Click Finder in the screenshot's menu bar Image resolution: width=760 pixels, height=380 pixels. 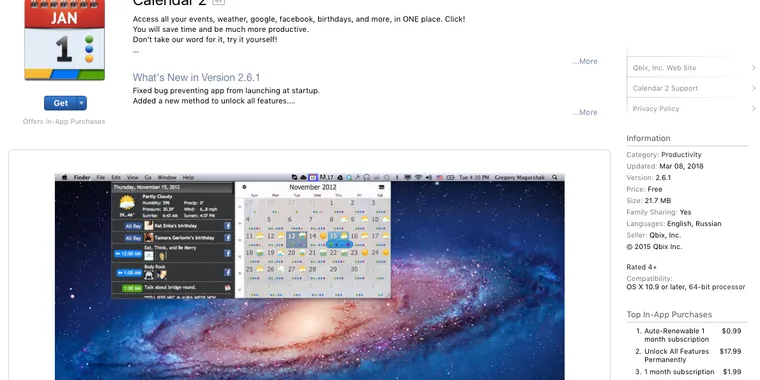pos(82,177)
